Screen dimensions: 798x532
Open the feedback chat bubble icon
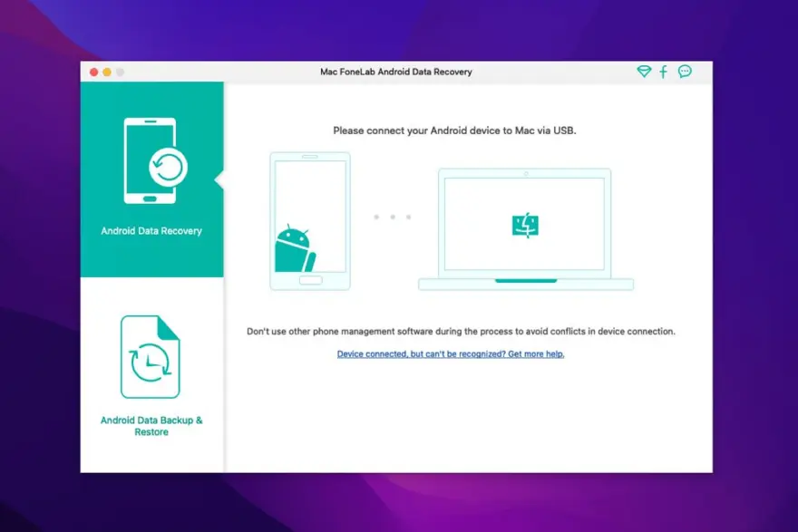[685, 72]
